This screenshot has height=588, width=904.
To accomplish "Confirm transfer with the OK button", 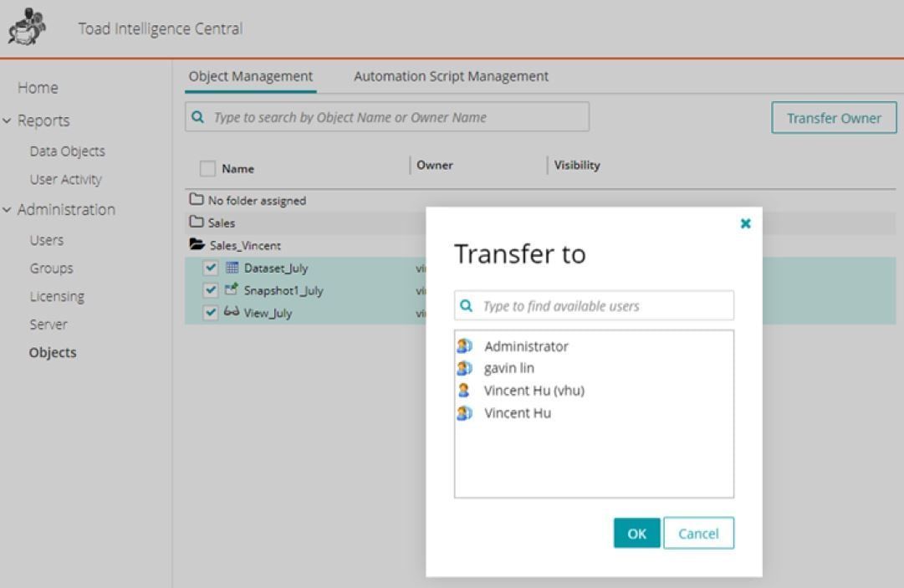I will [637, 534].
